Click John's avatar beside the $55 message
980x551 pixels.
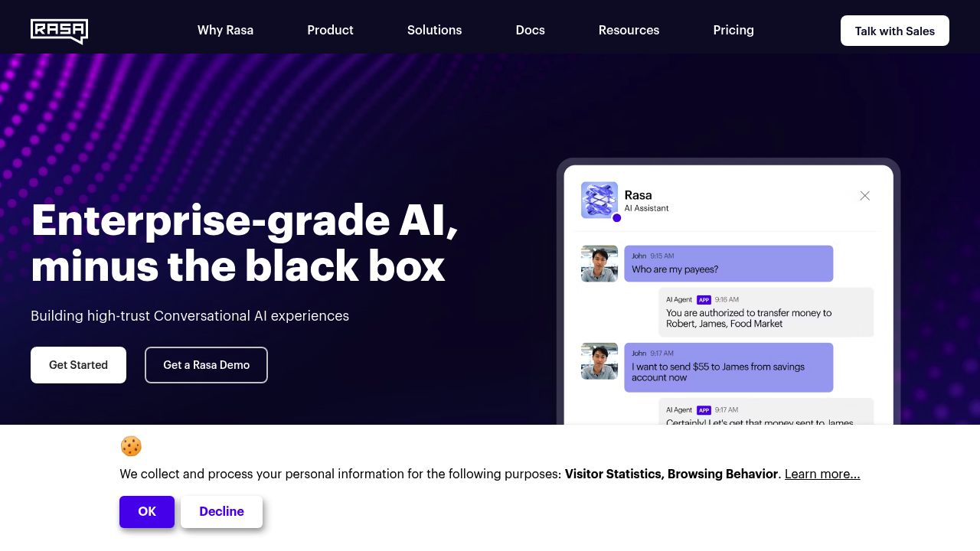tap(599, 361)
